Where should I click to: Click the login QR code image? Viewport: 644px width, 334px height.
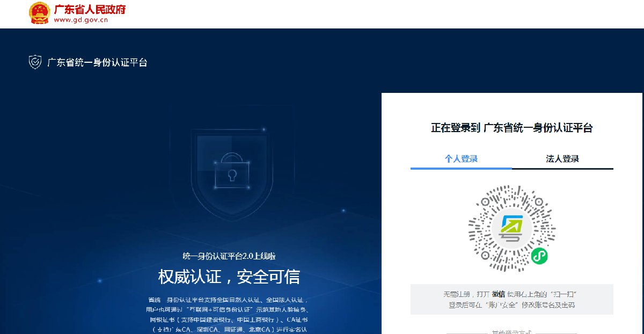[x=512, y=228]
